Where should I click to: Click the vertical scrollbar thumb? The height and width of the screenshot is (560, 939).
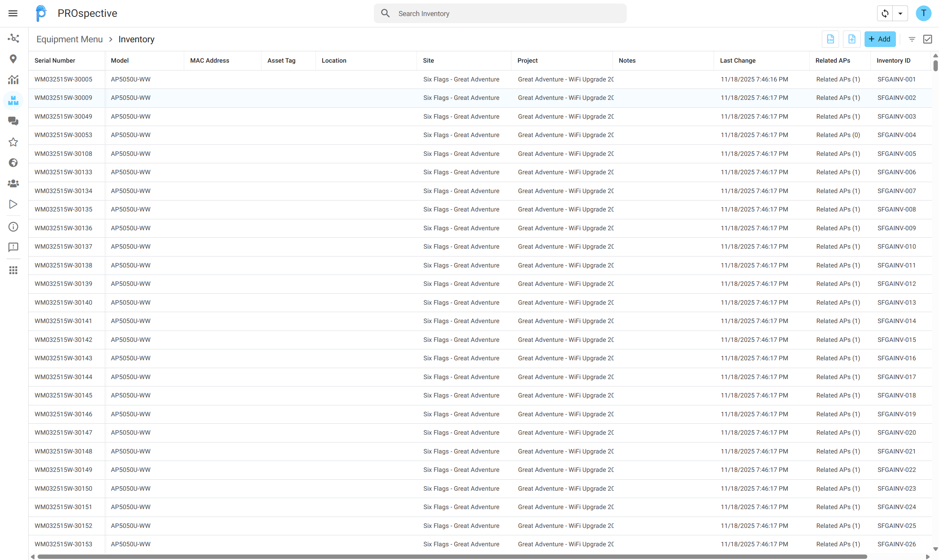click(935, 65)
